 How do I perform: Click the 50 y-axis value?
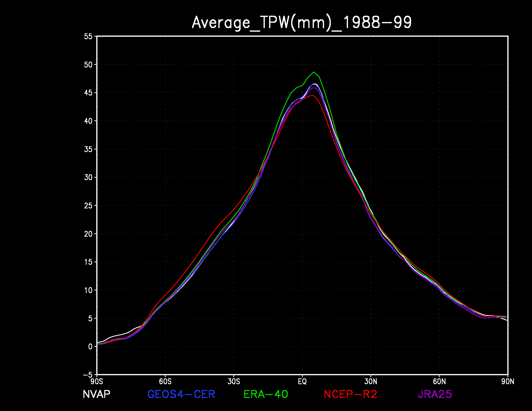[88, 65]
